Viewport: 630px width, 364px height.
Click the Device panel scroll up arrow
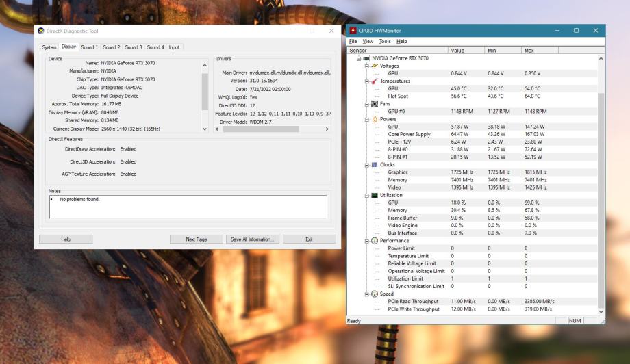coord(205,65)
